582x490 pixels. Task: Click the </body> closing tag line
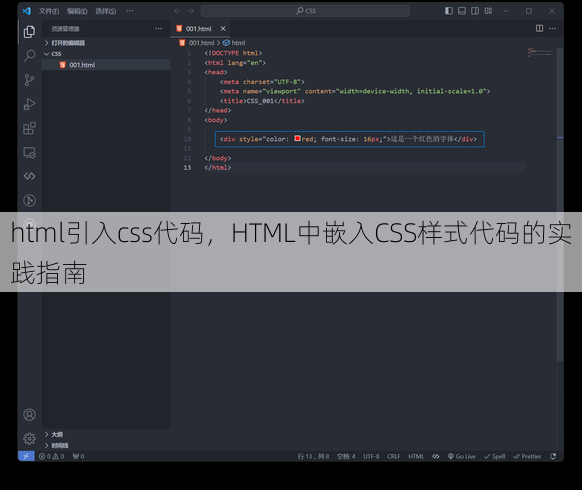click(x=218, y=158)
